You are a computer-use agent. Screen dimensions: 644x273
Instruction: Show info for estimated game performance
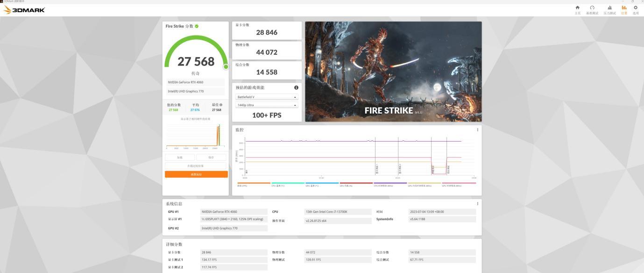[296, 87]
